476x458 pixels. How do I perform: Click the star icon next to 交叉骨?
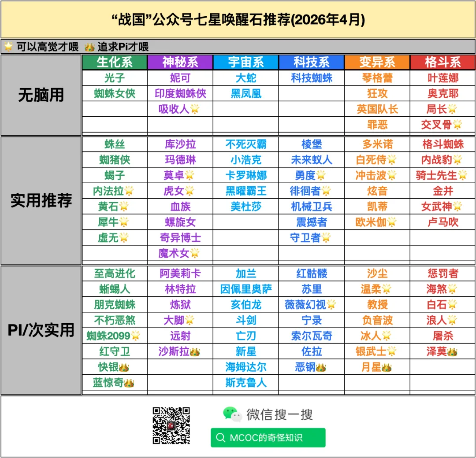point(457,124)
